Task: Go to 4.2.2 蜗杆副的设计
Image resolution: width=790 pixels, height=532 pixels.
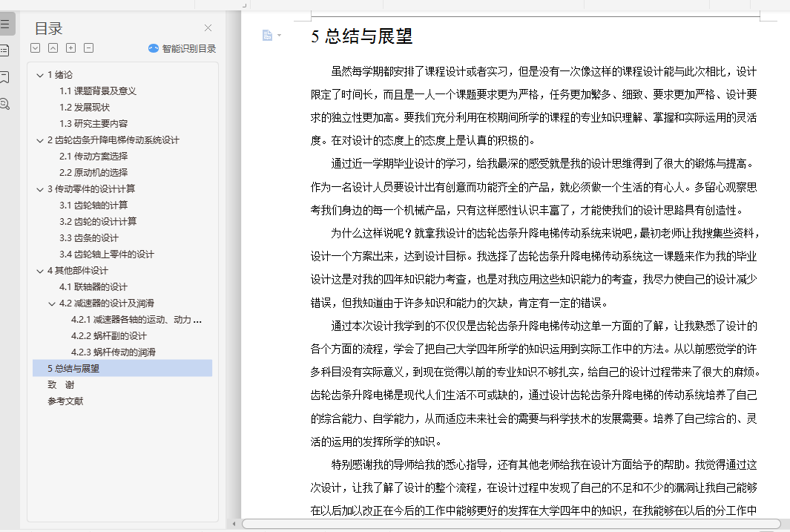Action: coord(109,335)
